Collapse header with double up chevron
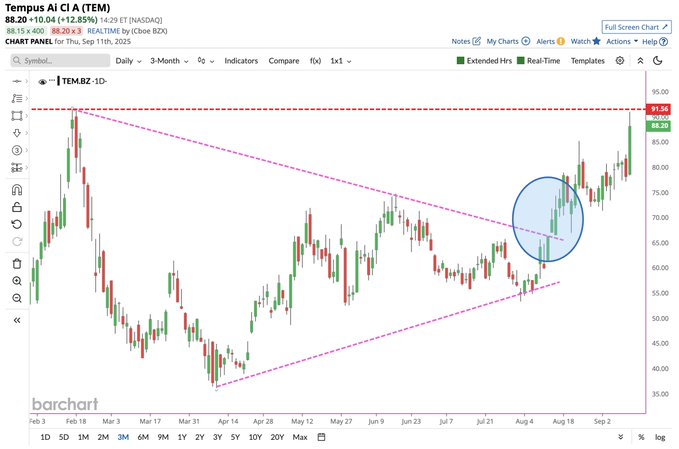This screenshot has height=449, width=679. (640, 61)
